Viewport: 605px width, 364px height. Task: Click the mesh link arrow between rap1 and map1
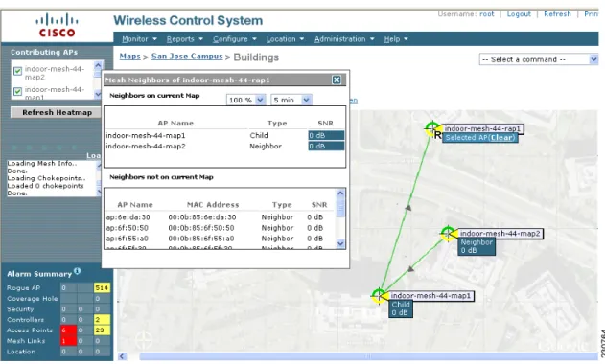(x=407, y=208)
